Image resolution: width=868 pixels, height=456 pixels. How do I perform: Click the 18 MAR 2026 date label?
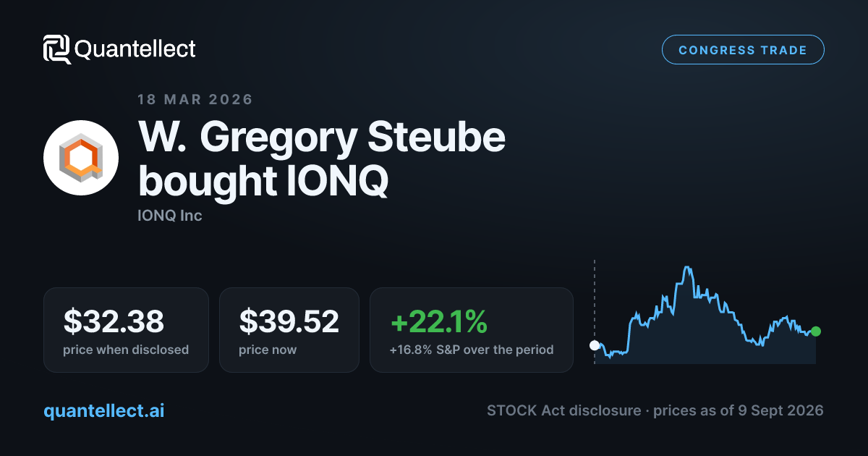[x=195, y=99]
